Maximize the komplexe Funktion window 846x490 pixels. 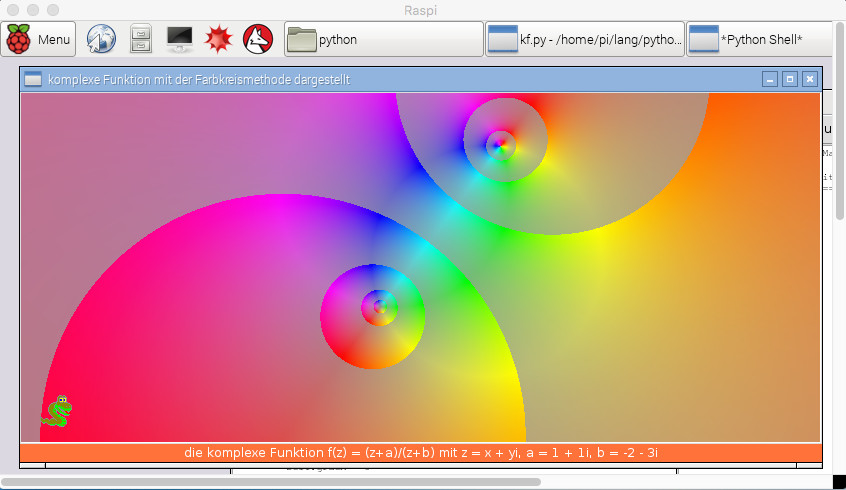point(789,79)
